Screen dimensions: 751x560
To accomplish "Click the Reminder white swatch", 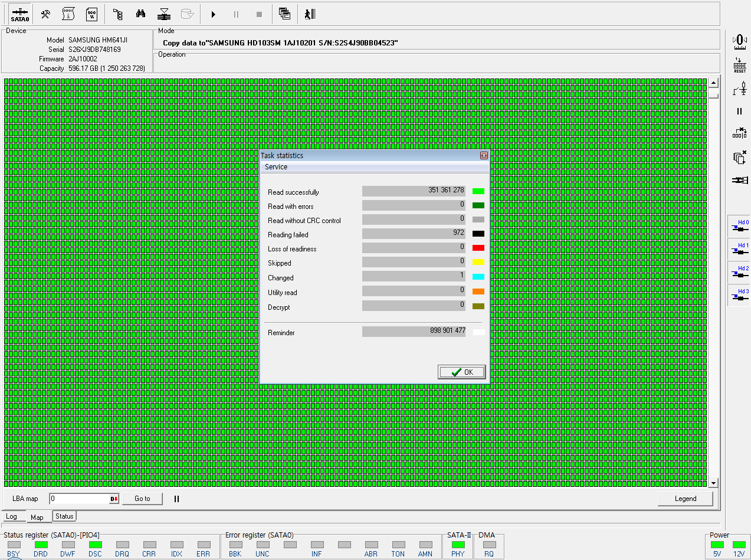I will point(478,332).
